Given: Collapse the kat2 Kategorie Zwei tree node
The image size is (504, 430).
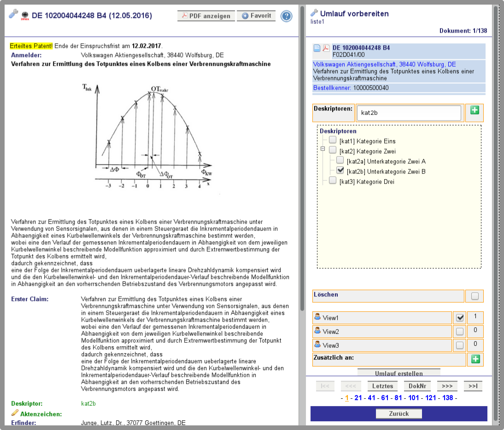Looking at the screenshot, I should point(322,149).
